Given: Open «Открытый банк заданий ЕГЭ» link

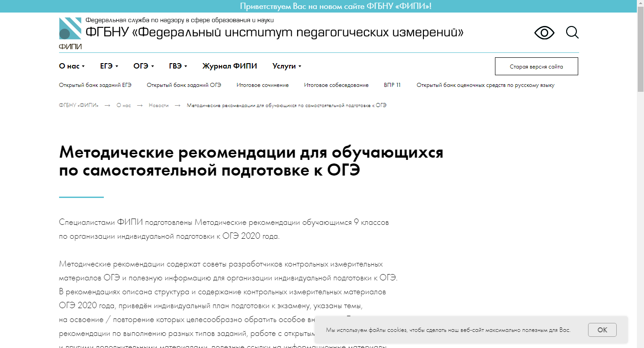Looking at the screenshot, I should tap(95, 85).
